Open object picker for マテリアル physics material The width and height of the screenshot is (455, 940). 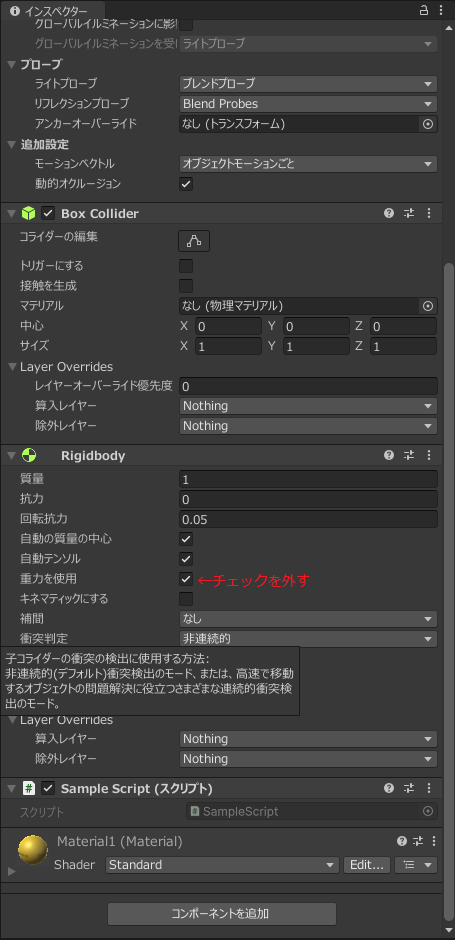pyautogui.click(x=428, y=306)
